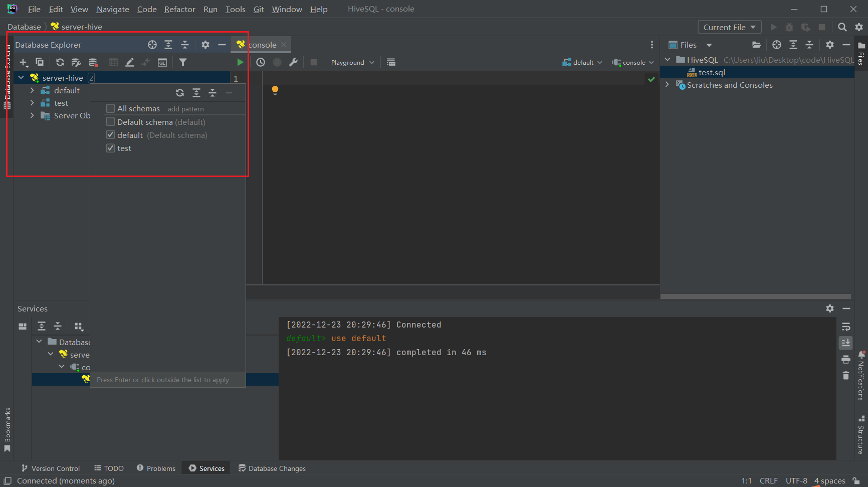The height and width of the screenshot is (487, 868).
Task: Expand Scratches and Consoles node
Action: [668, 85]
